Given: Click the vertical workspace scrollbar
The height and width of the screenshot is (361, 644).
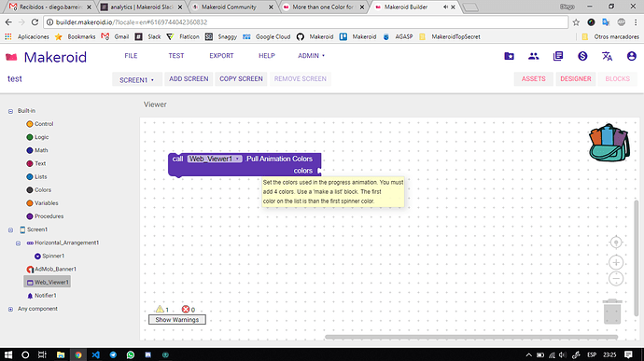Looking at the screenshot, I should (637, 257).
